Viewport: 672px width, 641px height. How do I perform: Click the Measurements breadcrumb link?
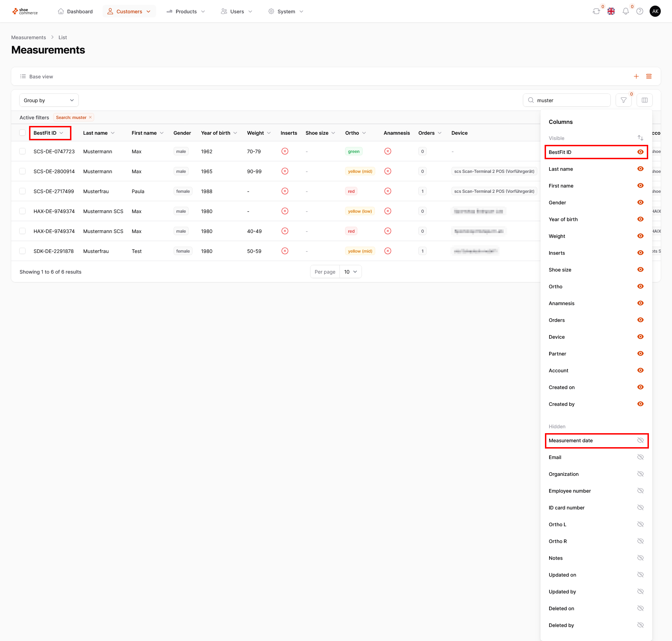[28, 37]
